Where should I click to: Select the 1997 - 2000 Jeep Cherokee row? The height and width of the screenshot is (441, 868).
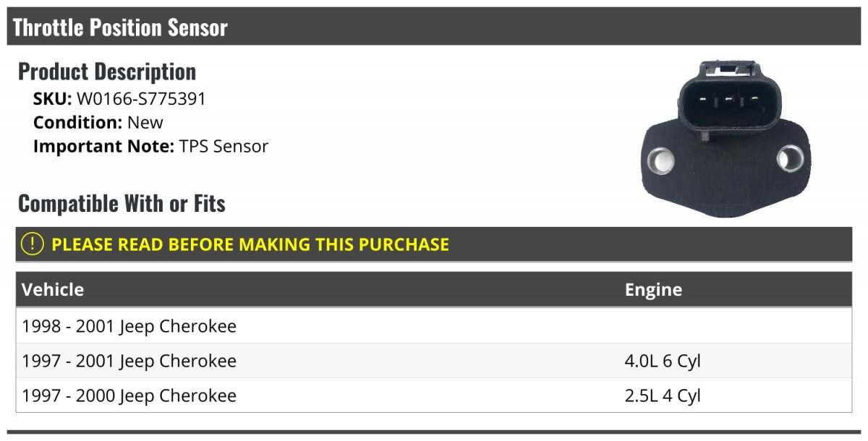point(434,395)
